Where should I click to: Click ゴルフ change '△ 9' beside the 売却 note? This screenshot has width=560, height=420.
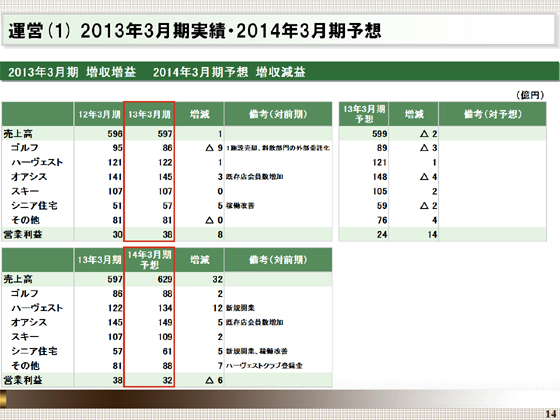point(214,148)
